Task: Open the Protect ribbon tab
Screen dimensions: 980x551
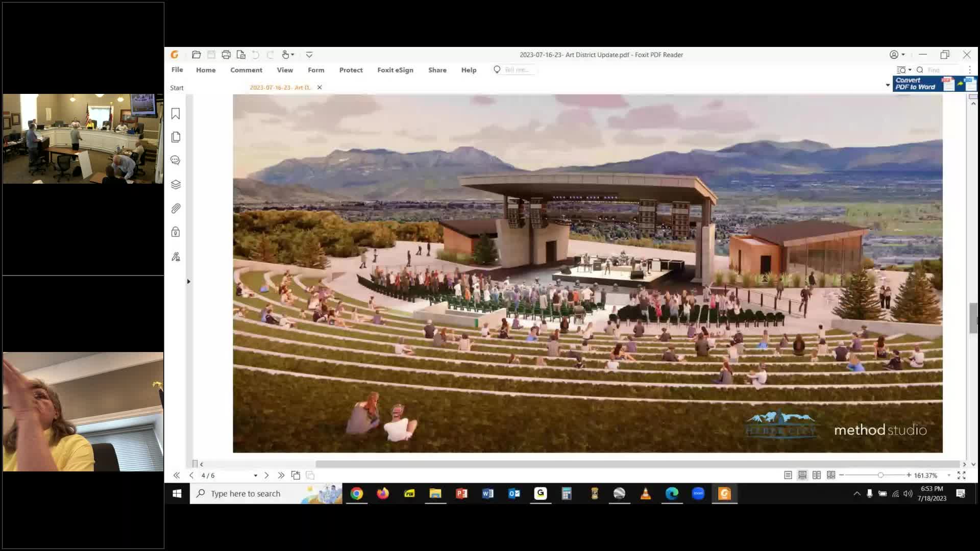Action: pos(351,70)
